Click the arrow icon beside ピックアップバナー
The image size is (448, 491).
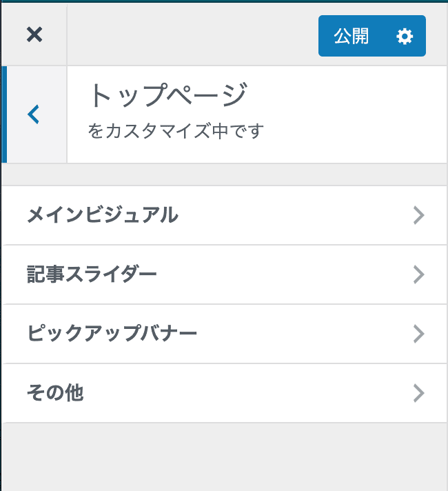(x=418, y=334)
